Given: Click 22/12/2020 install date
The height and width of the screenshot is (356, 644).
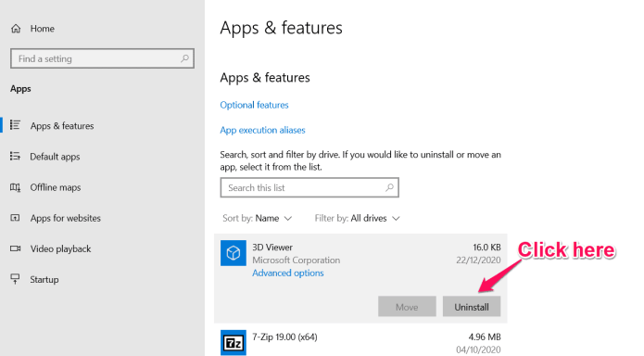Looking at the screenshot, I should click(x=478, y=261).
